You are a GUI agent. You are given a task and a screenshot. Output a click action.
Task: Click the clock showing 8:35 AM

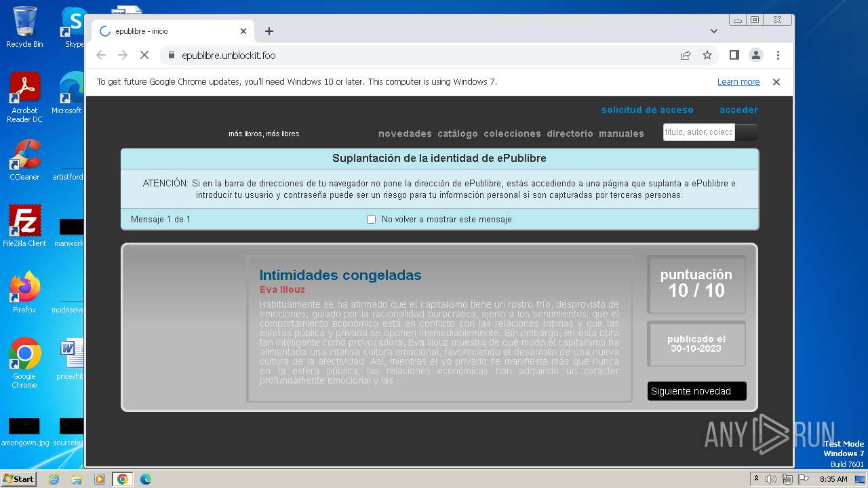833,479
